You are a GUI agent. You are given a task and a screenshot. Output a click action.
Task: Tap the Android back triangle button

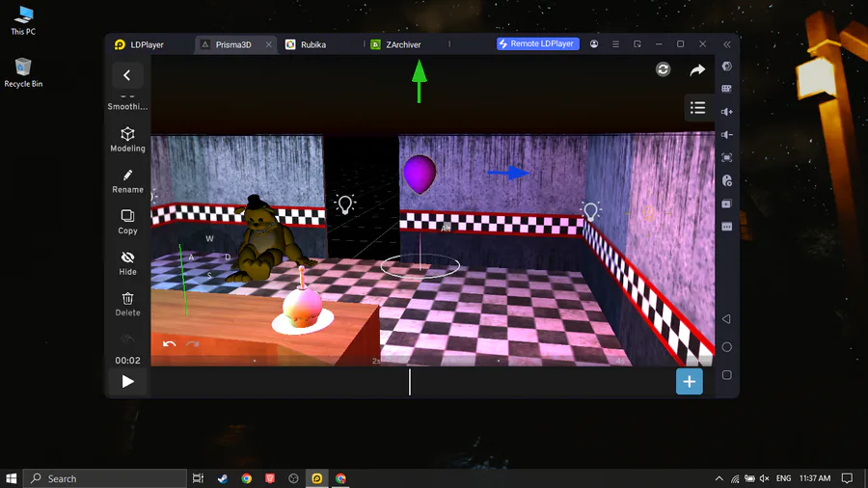[x=727, y=318]
